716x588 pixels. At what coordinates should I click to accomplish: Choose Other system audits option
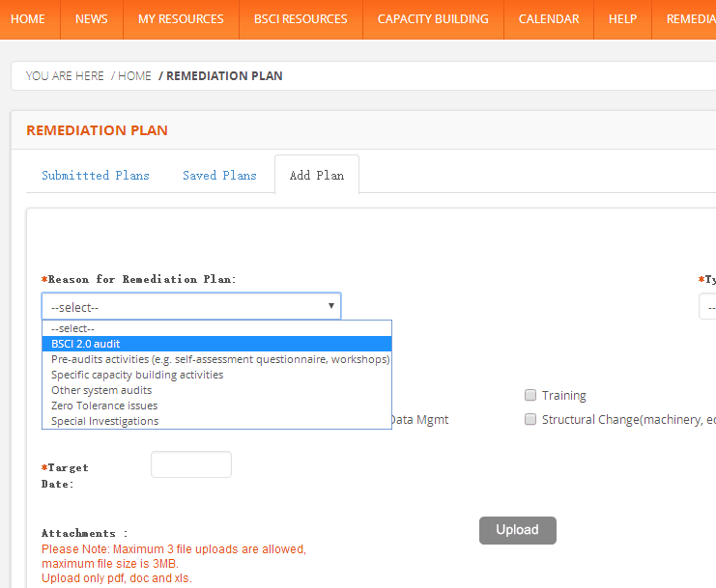216,390
